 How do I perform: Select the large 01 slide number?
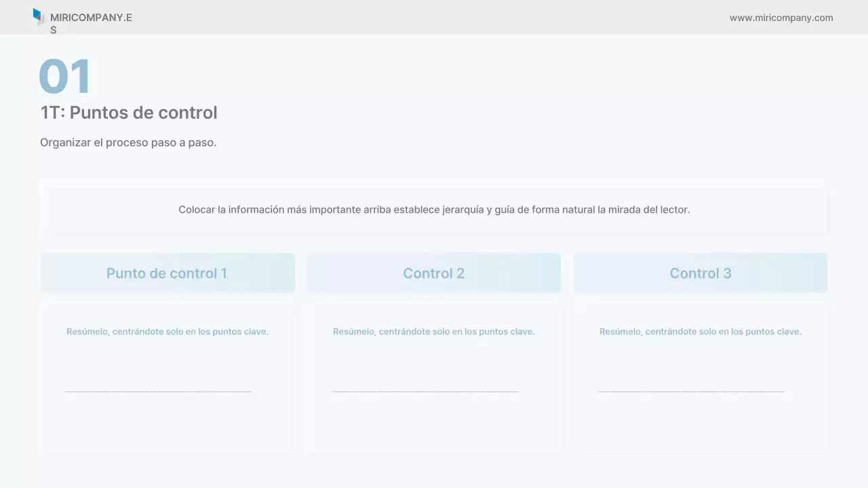[65, 76]
